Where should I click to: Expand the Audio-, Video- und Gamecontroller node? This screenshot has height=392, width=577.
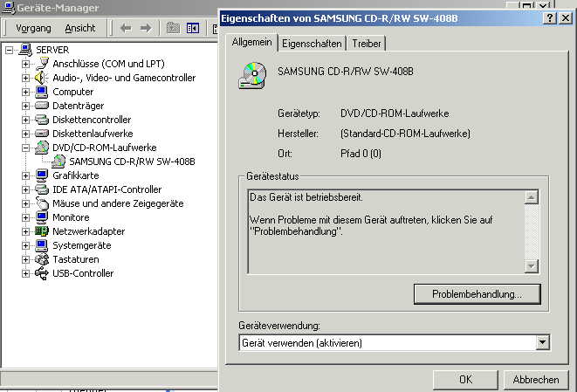click(x=25, y=78)
